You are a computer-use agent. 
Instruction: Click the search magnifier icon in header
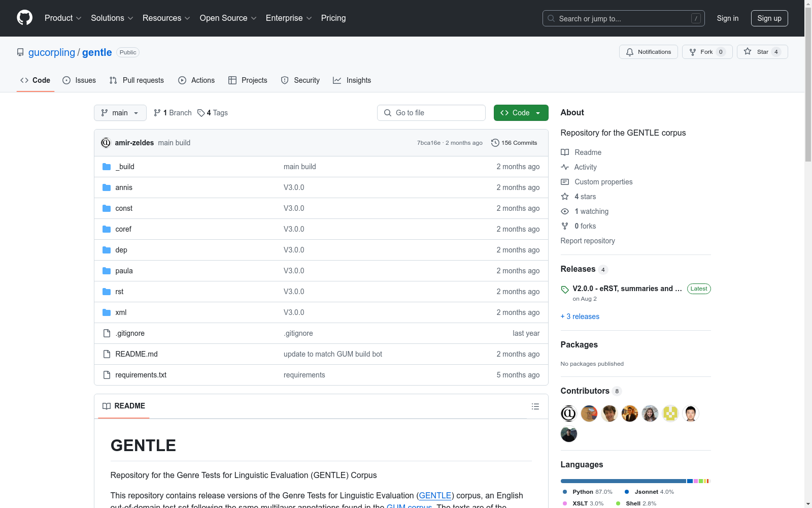[x=551, y=18]
